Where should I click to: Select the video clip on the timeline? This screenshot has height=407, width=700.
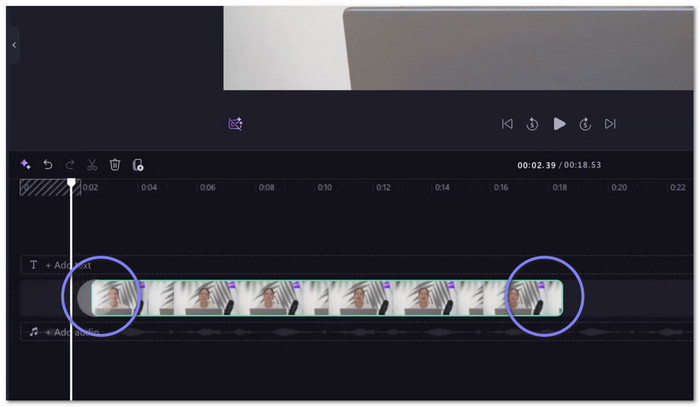327,298
